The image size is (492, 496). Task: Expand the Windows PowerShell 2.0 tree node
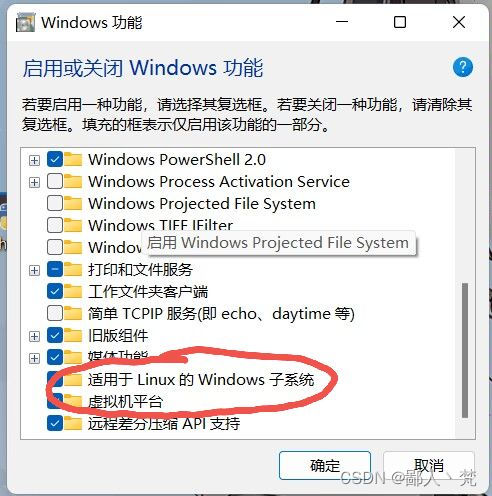[34, 160]
